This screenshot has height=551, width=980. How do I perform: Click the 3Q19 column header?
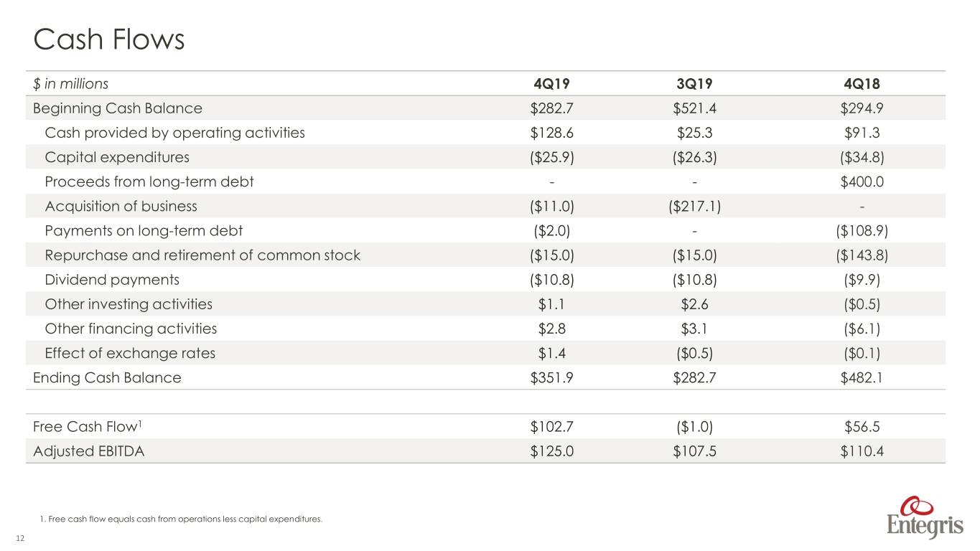(695, 83)
